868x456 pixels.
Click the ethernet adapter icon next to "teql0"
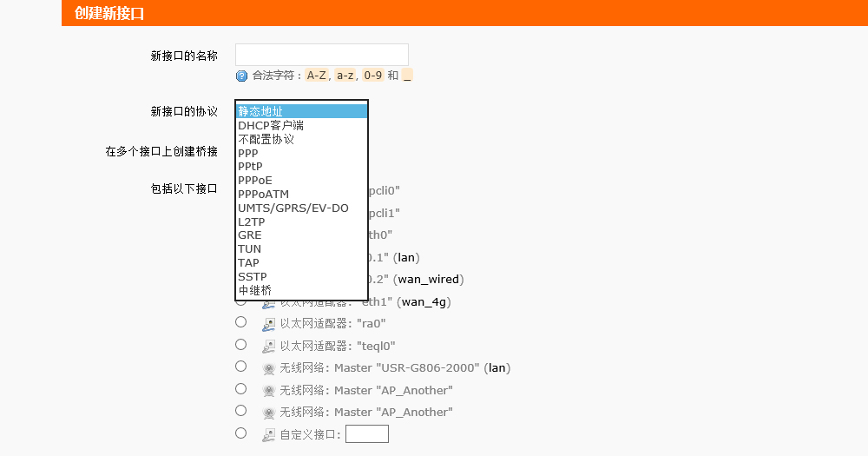point(269,346)
